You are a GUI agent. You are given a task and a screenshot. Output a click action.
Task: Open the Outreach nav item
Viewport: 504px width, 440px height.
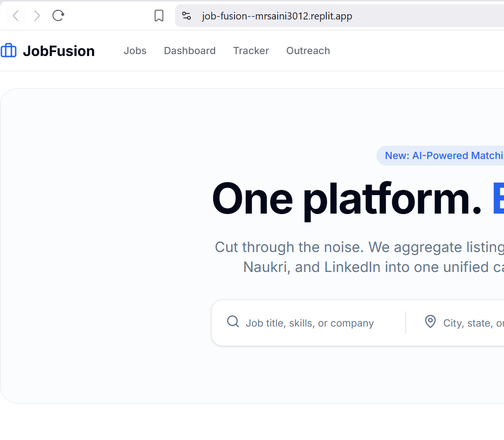308,51
